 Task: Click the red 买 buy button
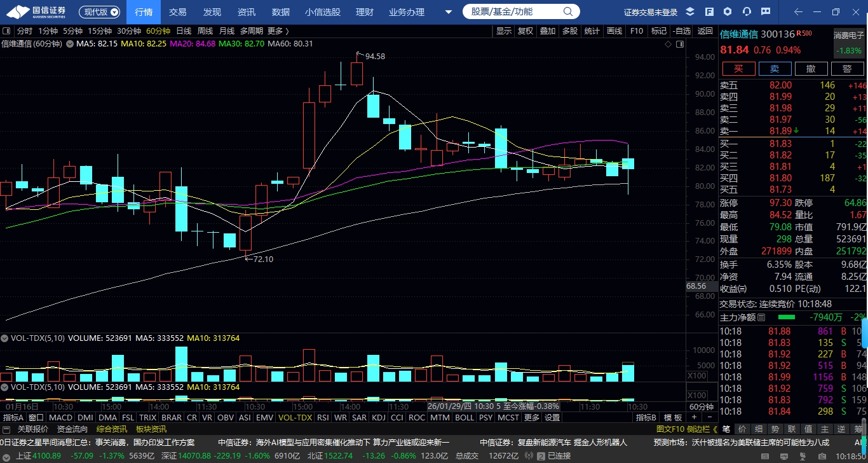738,69
